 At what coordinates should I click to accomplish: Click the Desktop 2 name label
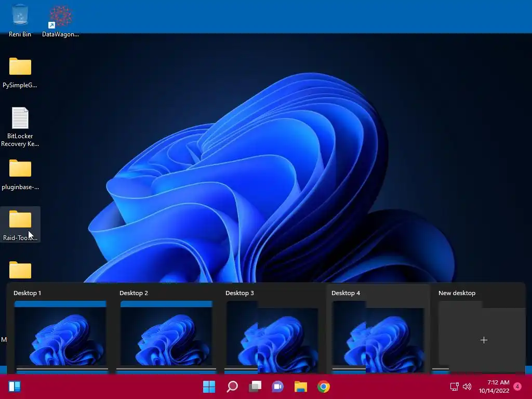(134, 293)
